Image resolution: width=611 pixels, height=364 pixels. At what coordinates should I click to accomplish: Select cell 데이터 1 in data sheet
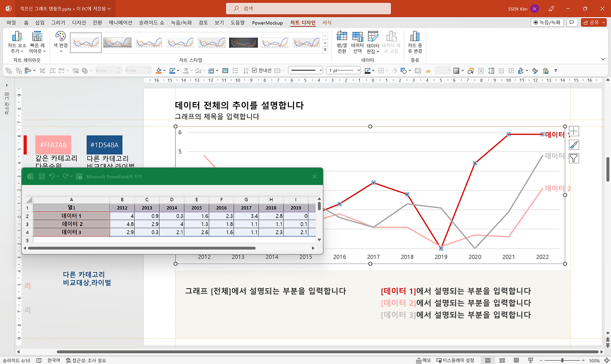click(72, 216)
